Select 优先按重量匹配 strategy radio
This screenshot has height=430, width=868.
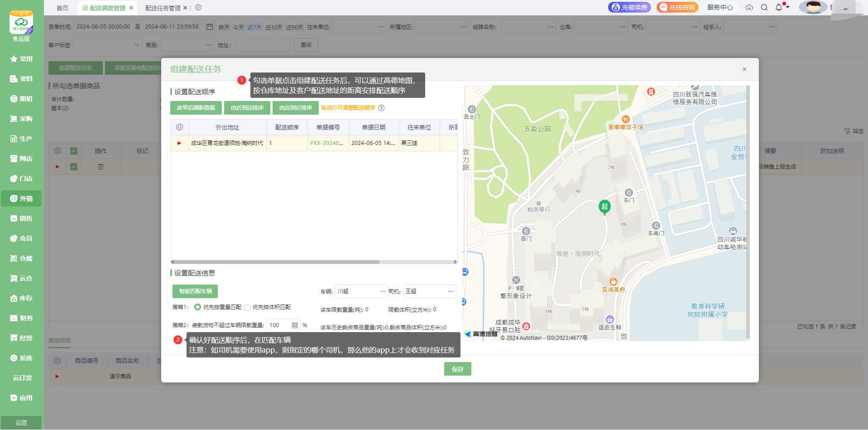(x=197, y=307)
